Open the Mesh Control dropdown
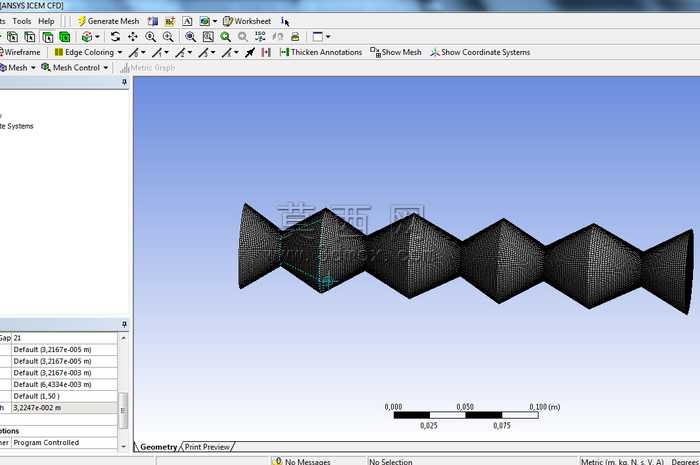700x465 pixels. (x=75, y=68)
